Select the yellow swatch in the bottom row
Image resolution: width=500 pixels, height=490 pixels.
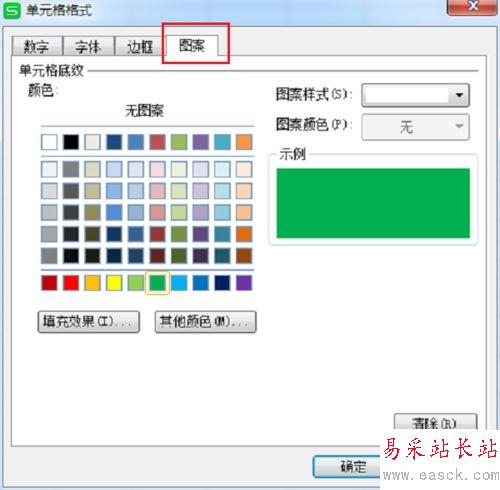point(114,283)
